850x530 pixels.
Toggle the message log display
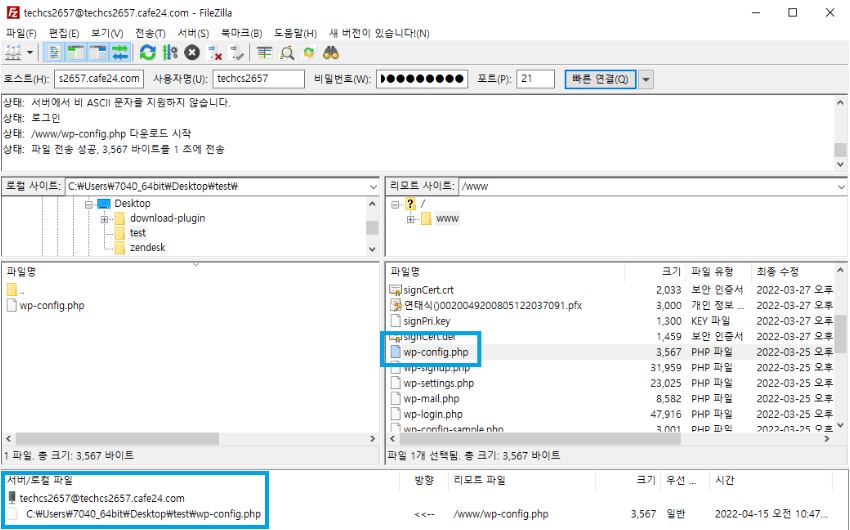pyautogui.click(x=54, y=53)
